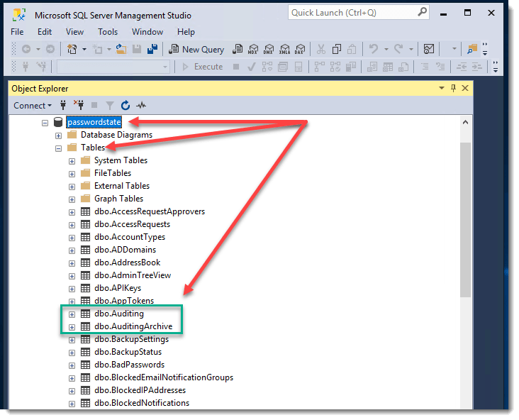
Task: Select the dbo.BackupSettings table
Action: pyautogui.click(x=131, y=339)
